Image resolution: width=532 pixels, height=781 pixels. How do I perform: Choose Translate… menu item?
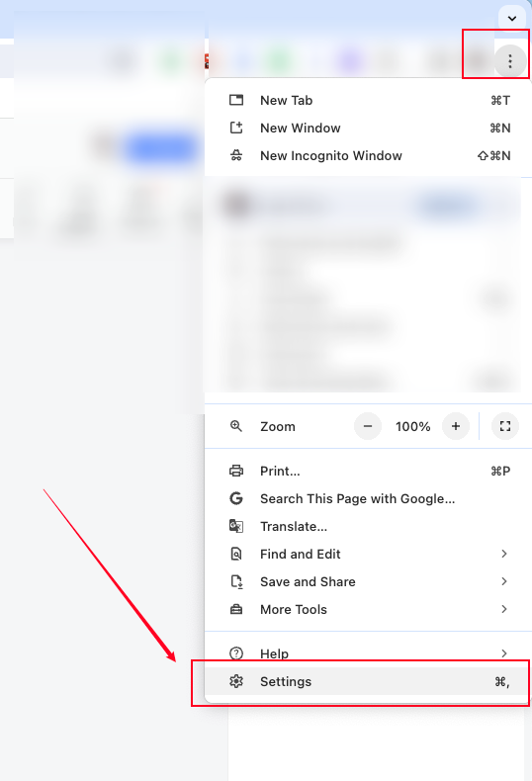370,527
